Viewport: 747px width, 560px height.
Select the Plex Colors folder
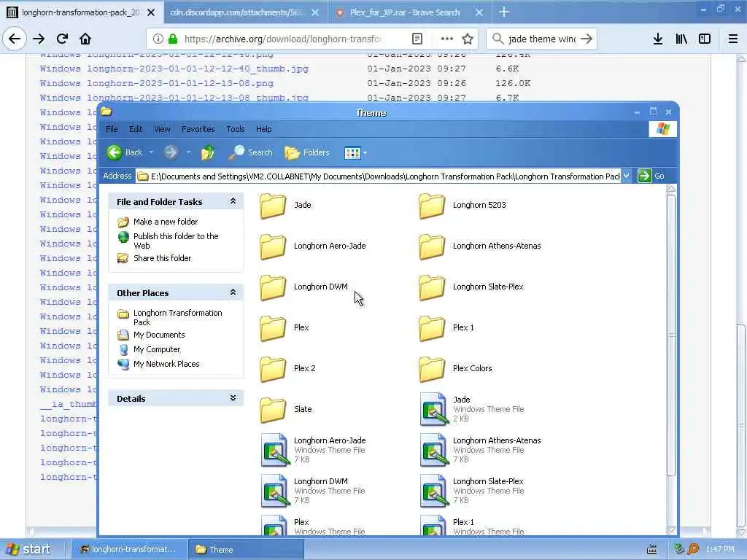pyautogui.click(x=455, y=369)
